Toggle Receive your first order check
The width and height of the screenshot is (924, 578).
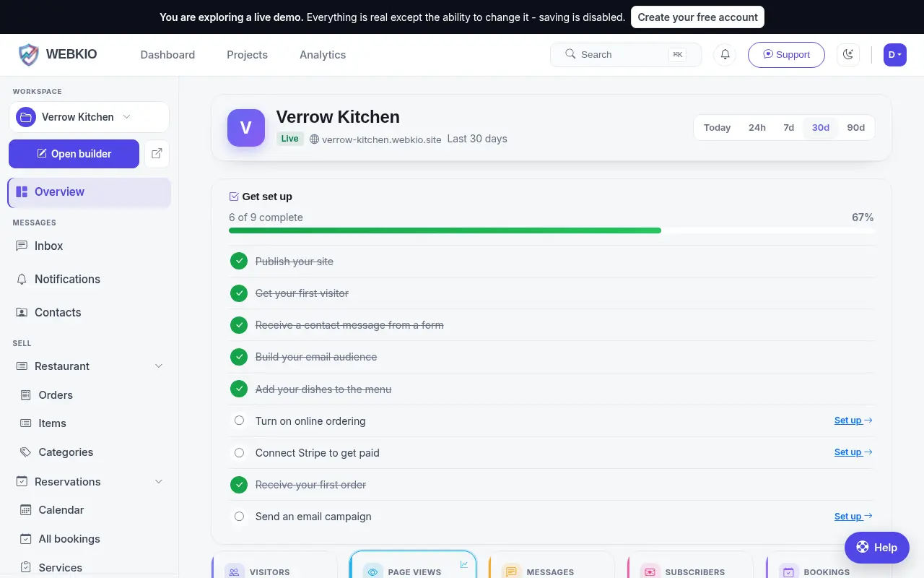(239, 485)
